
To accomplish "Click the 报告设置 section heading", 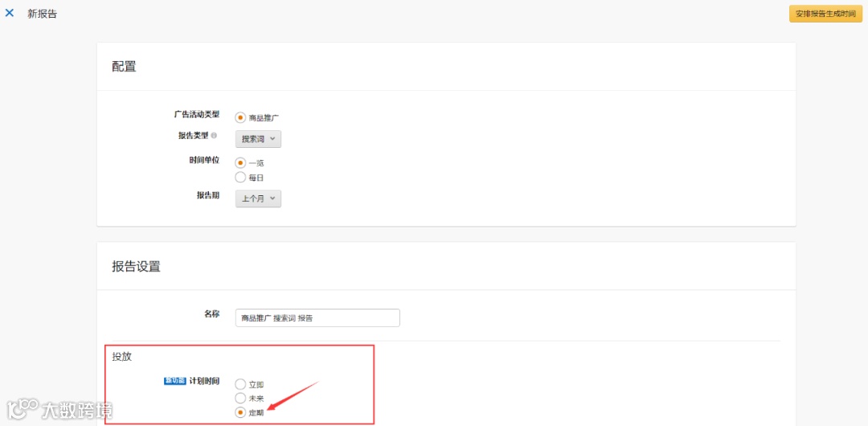I will click(136, 267).
